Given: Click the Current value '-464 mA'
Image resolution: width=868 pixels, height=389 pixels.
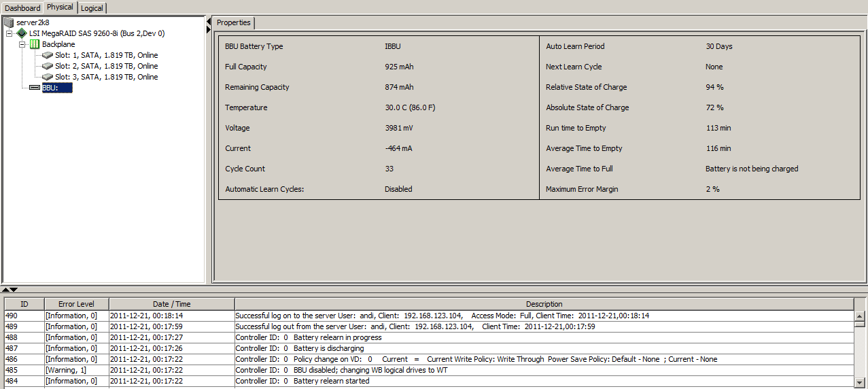Looking at the screenshot, I should pos(398,148).
